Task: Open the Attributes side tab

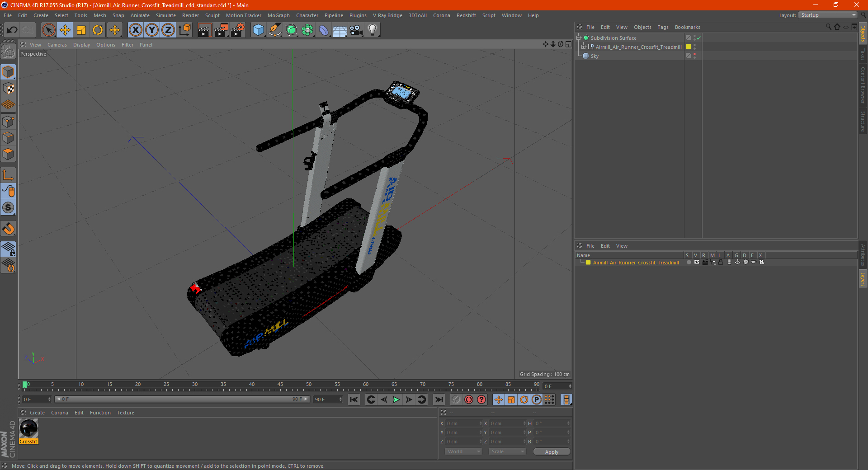Action: (863, 255)
